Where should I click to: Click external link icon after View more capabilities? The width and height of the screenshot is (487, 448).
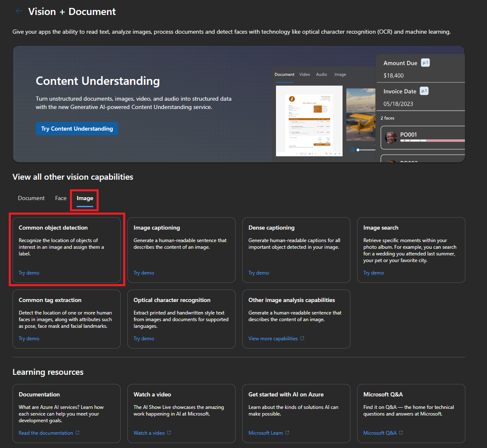(302, 338)
